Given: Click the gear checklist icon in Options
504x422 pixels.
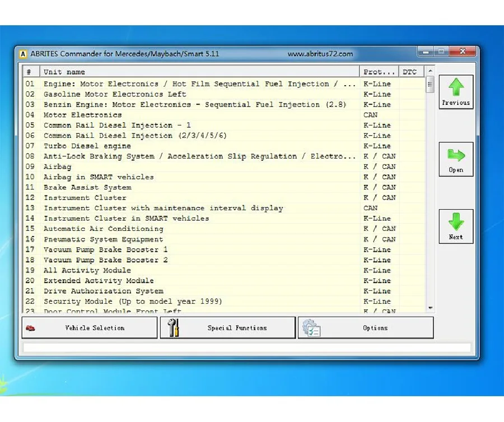Looking at the screenshot, I should (311, 328).
